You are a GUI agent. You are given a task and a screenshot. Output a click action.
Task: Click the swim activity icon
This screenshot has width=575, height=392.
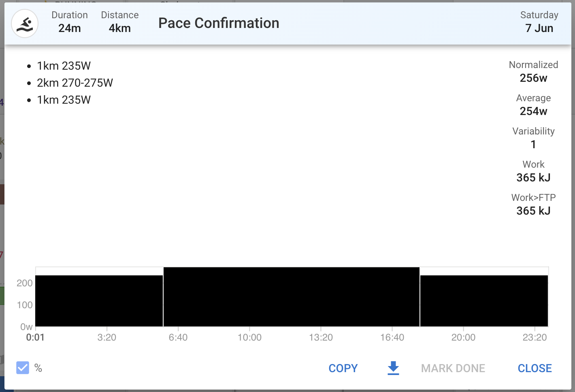[x=25, y=24]
